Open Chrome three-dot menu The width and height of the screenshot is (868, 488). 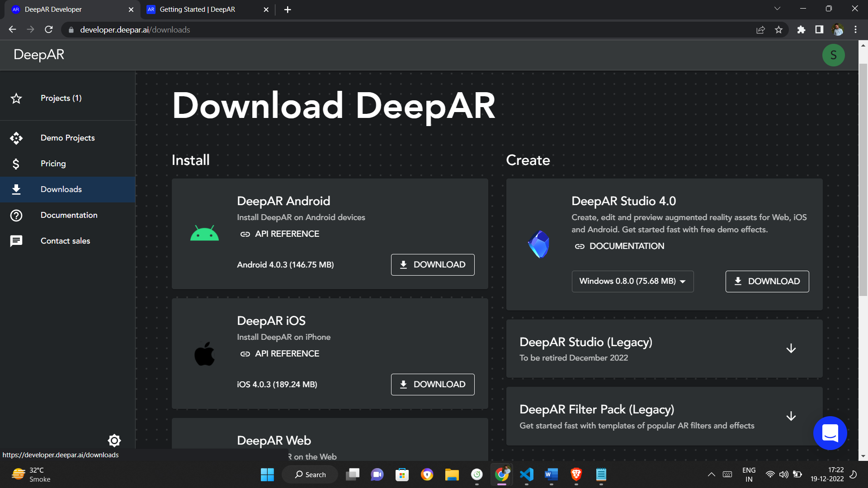[855, 30]
